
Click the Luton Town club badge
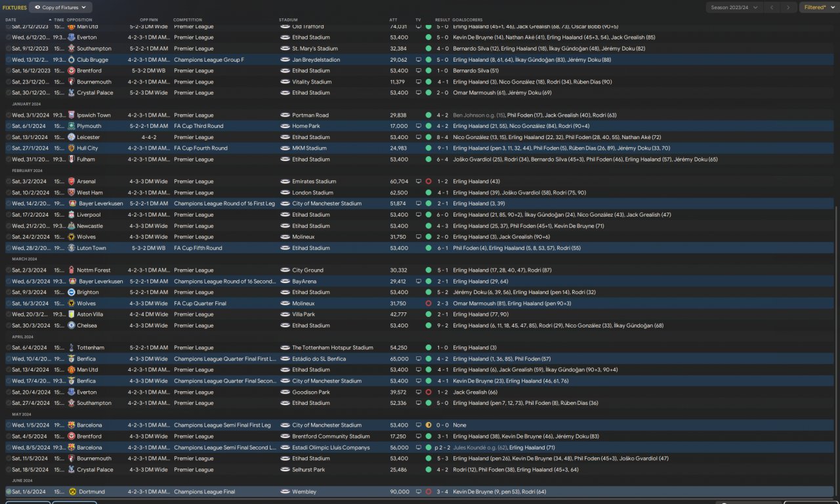(71, 248)
